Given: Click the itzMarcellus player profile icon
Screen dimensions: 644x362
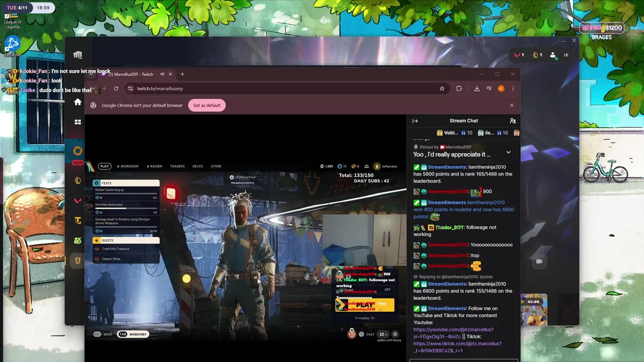Looking at the screenshot, I should point(377,166).
